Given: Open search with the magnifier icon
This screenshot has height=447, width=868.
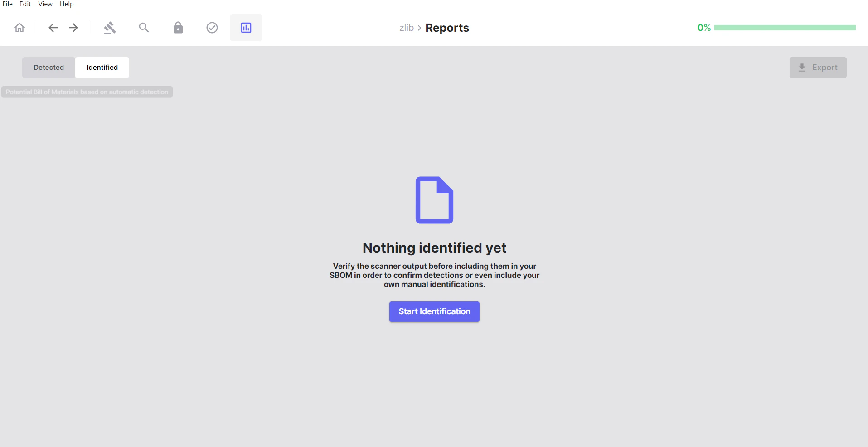Looking at the screenshot, I should coord(144,27).
